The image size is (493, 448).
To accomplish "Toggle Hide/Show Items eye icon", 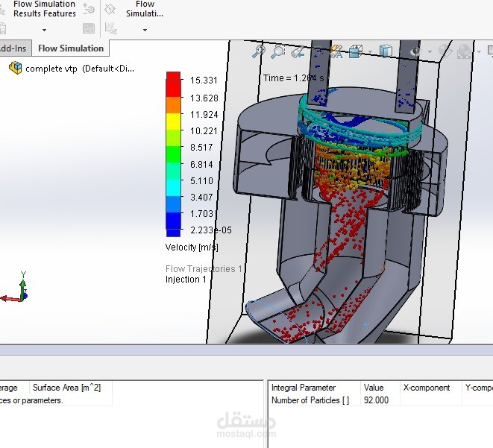I will click(x=417, y=51).
